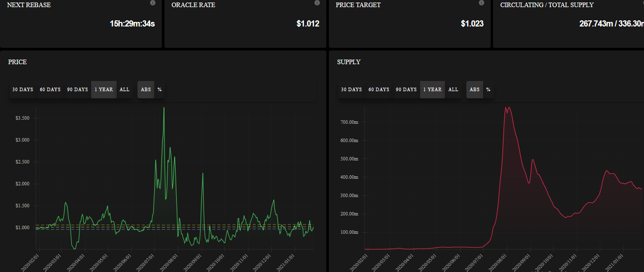Click info icon on Next Rebase card
Viewport: 644px width, 272px height.
(x=153, y=3)
